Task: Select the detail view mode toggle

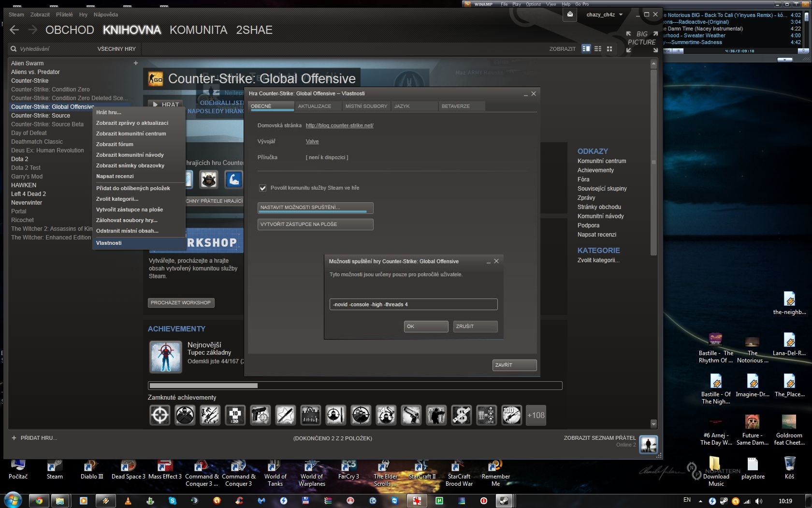Action: pos(586,49)
